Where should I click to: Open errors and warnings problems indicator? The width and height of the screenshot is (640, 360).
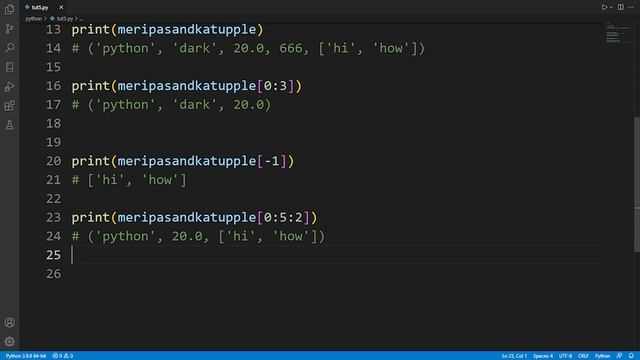pyautogui.click(x=62, y=356)
